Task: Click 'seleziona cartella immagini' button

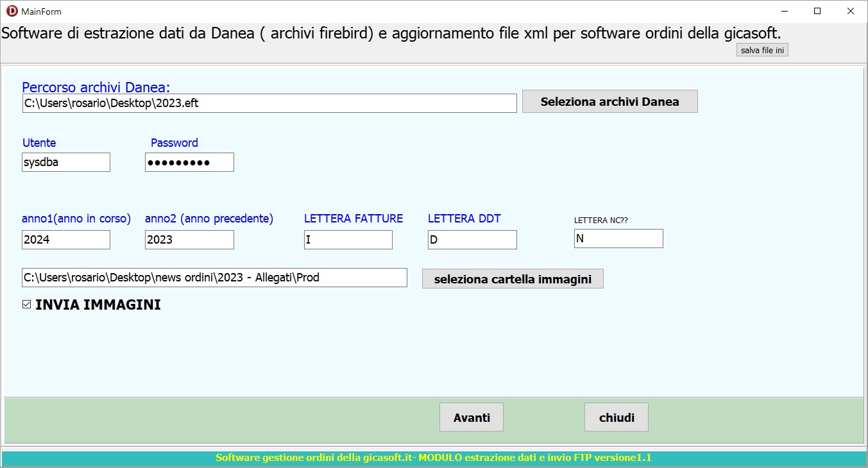Action: pyautogui.click(x=513, y=279)
